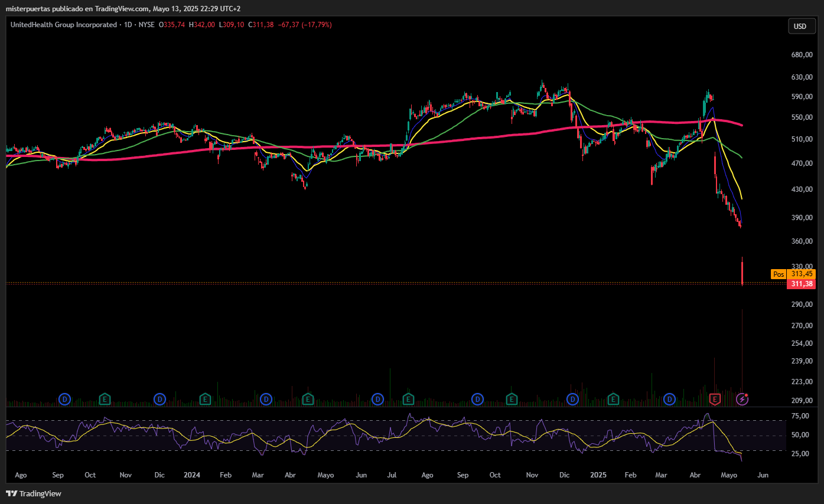Click the 430,00 price axis label

click(802, 189)
